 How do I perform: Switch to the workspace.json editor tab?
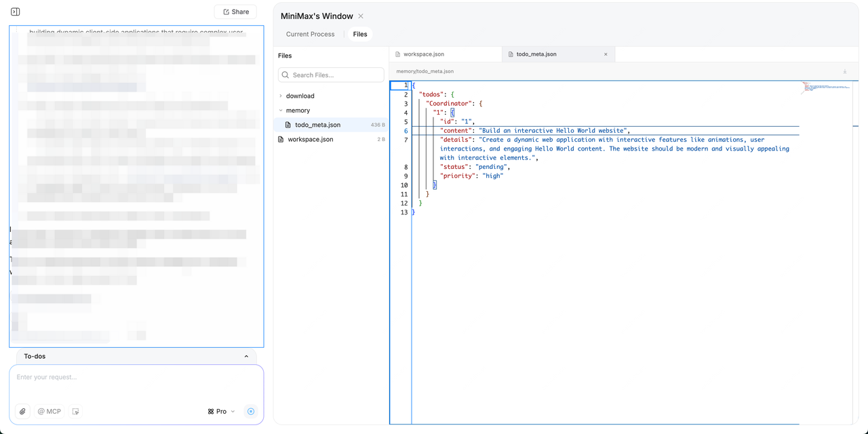[x=423, y=54]
